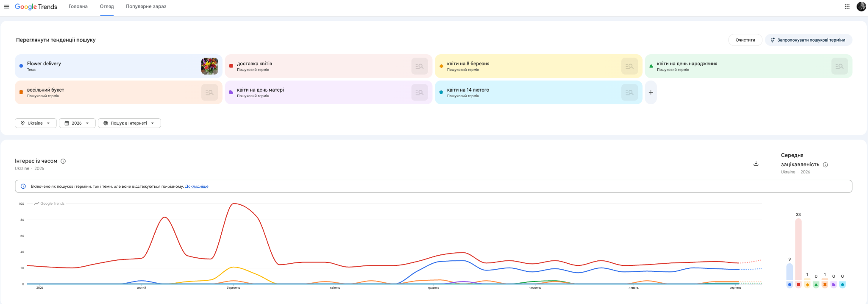Click the Flower delivery topic thumbnail
868x304 pixels.
(209, 66)
